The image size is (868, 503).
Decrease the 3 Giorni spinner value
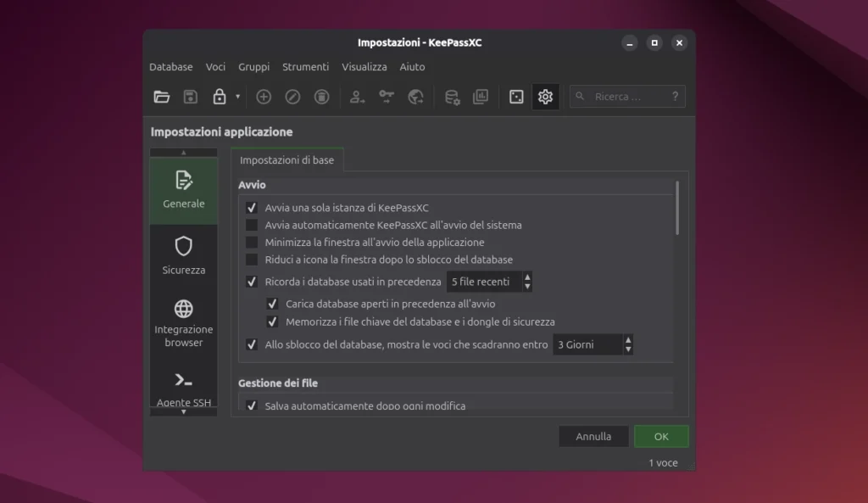point(628,349)
